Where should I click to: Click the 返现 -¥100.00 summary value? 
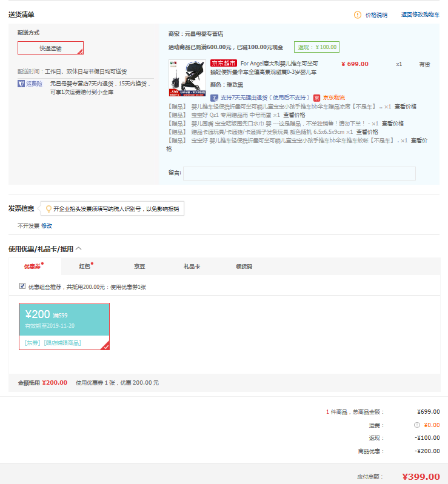427,438
